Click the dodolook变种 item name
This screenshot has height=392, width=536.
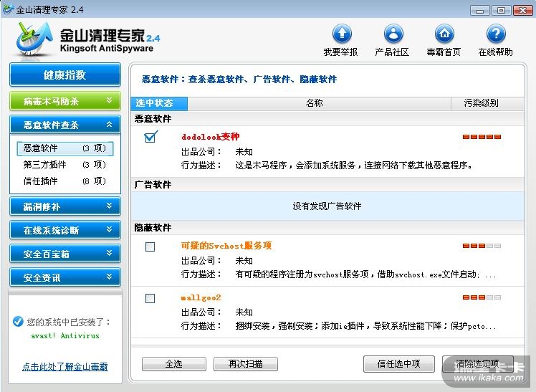(210, 137)
